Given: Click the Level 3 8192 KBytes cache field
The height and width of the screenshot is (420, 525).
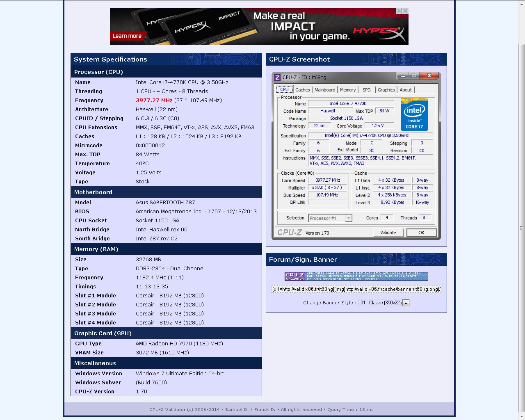Looking at the screenshot, I should click(393, 203).
